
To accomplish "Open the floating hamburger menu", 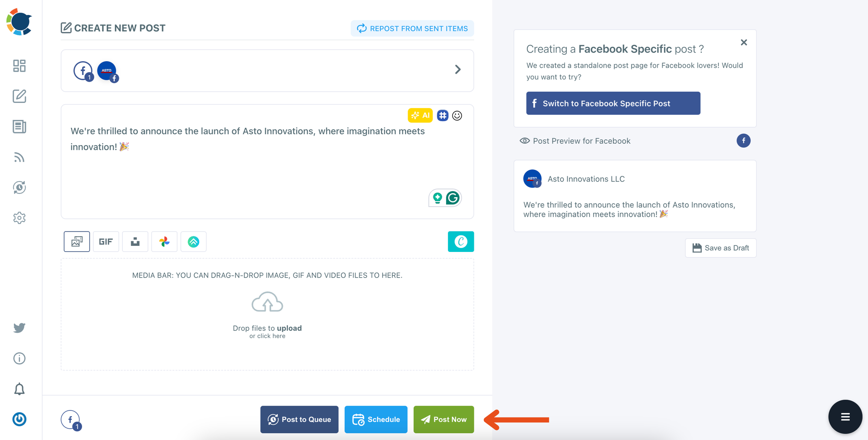I will pos(845,417).
